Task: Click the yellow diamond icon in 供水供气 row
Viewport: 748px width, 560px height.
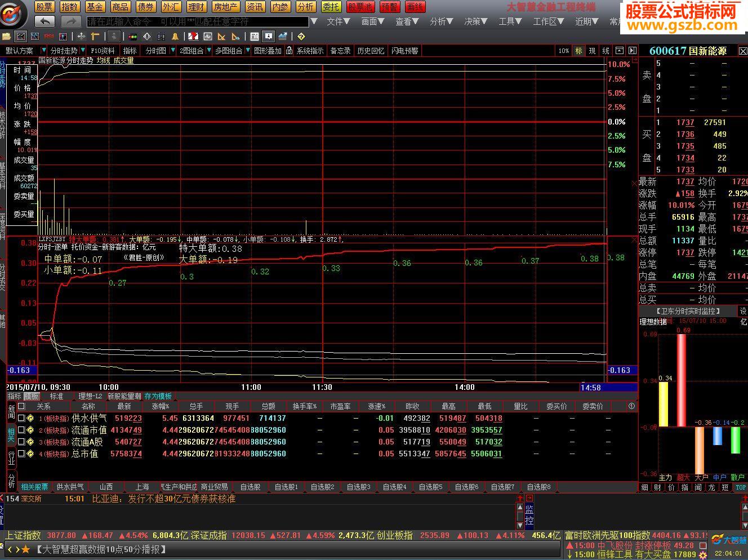Action: pos(31,418)
